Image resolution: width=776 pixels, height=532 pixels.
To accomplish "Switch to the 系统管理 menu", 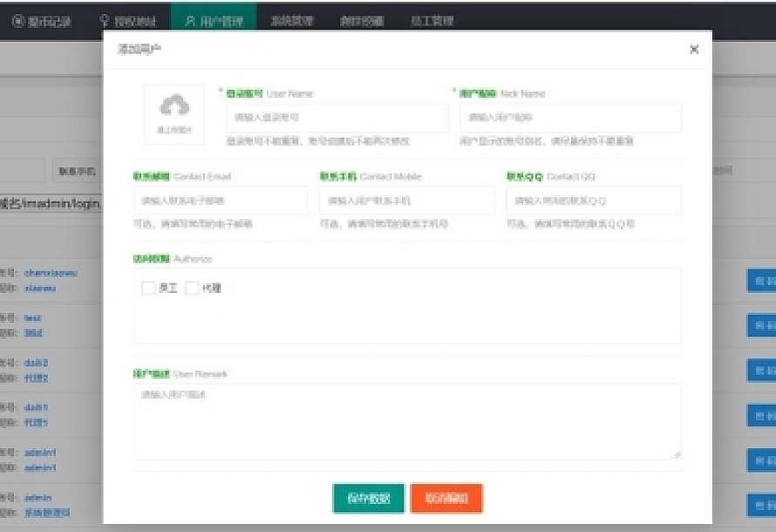I will 291,21.
